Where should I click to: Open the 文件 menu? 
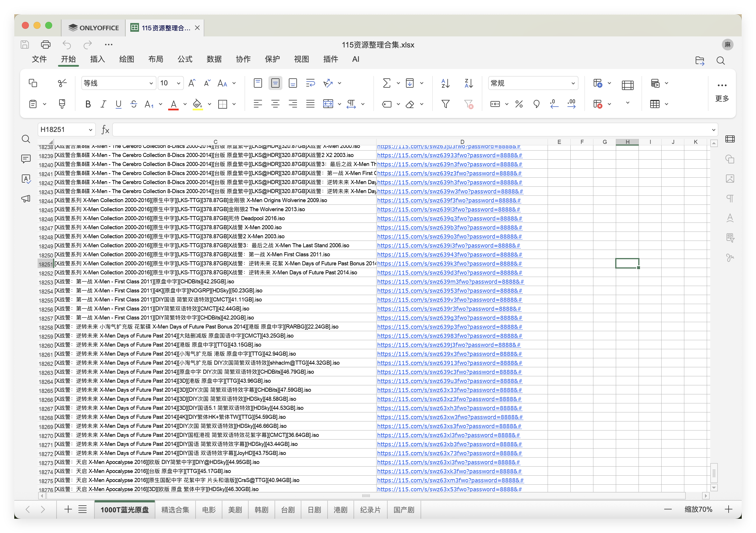39,59
